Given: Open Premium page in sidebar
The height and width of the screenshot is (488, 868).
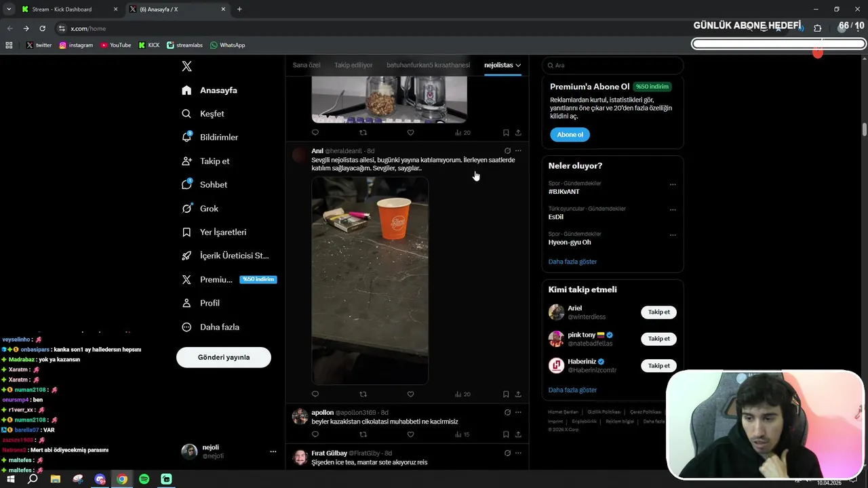Looking at the screenshot, I should pos(229,279).
